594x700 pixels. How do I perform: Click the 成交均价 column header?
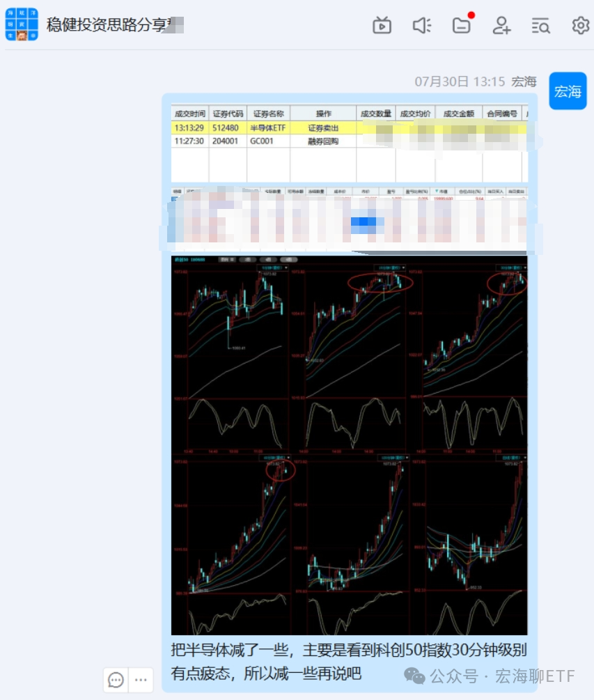[x=415, y=114]
